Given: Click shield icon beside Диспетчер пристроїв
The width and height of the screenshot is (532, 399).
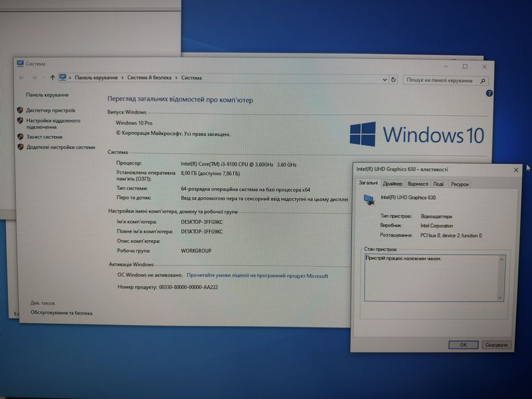Looking at the screenshot, I should [20, 110].
